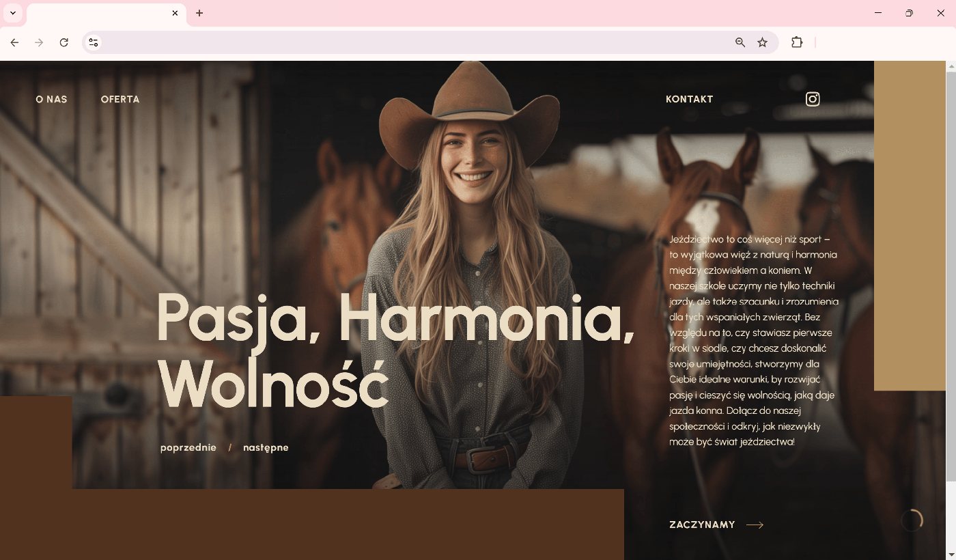Click the Pasja, Harmonia, Wolność heading
956x560 pixels.
[x=396, y=350]
